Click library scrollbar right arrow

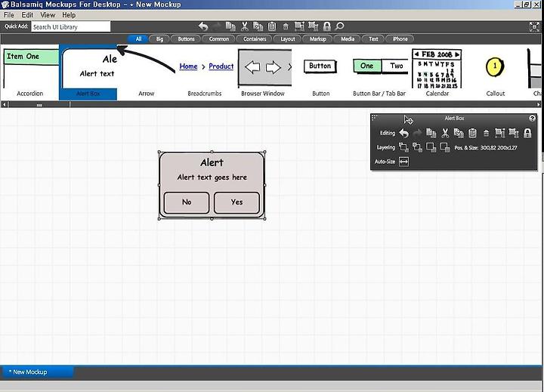point(539,104)
